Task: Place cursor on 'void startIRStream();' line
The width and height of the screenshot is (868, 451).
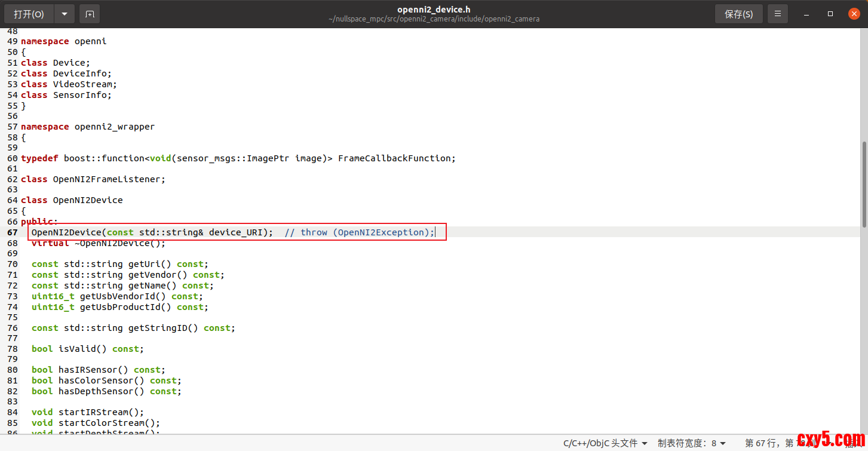Action: point(88,412)
